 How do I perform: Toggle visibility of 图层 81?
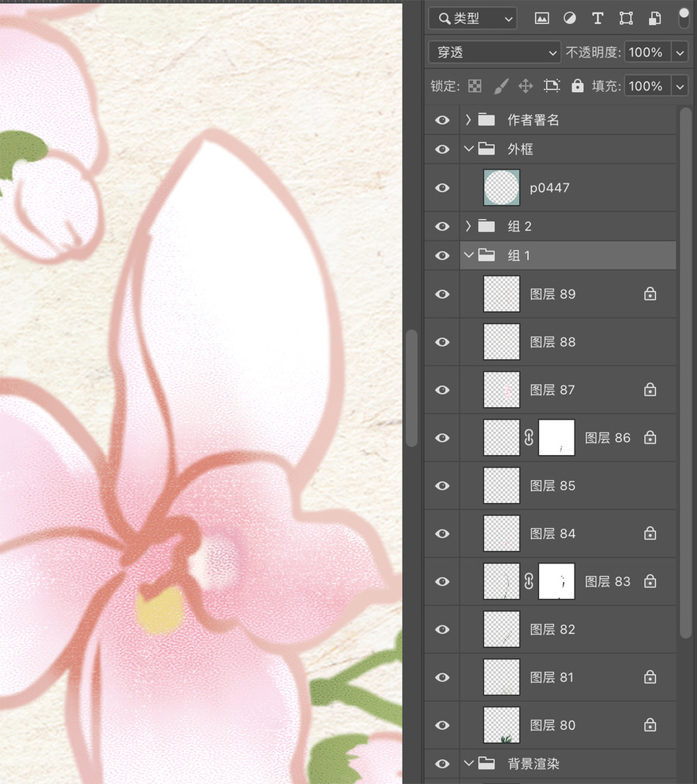(441, 677)
